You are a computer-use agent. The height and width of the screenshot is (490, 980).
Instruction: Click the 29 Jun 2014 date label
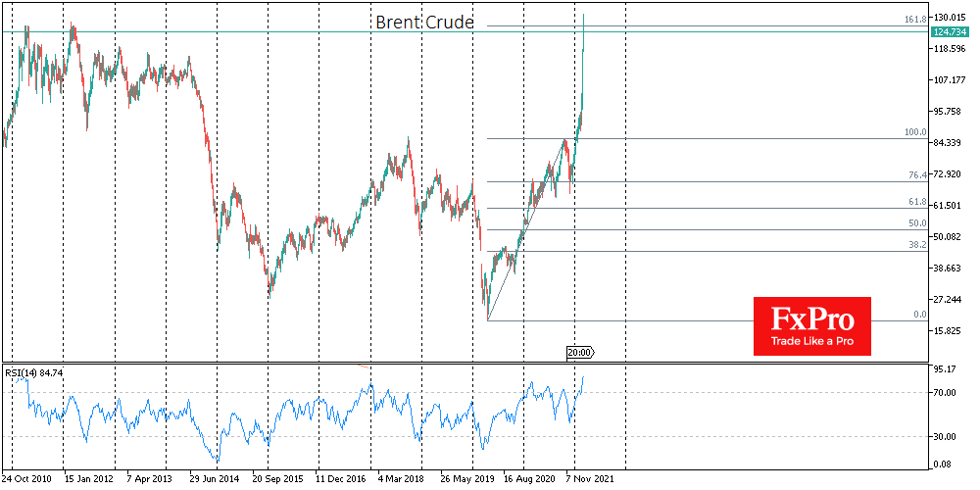212,481
